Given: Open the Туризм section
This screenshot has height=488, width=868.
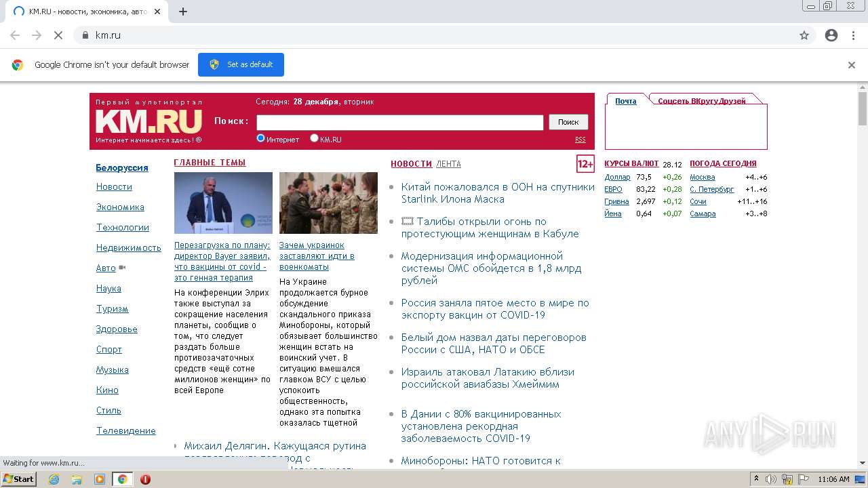Looking at the screenshot, I should click(x=112, y=308).
